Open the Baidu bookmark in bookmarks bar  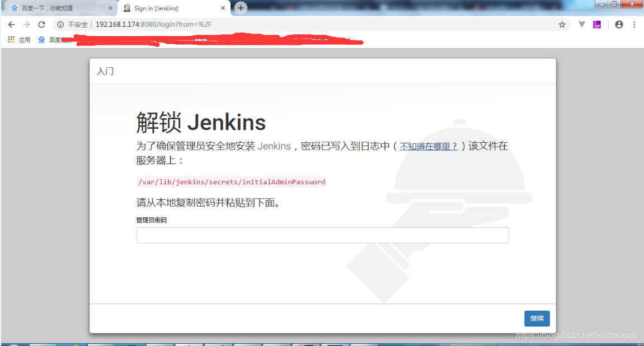click(55, 40)
